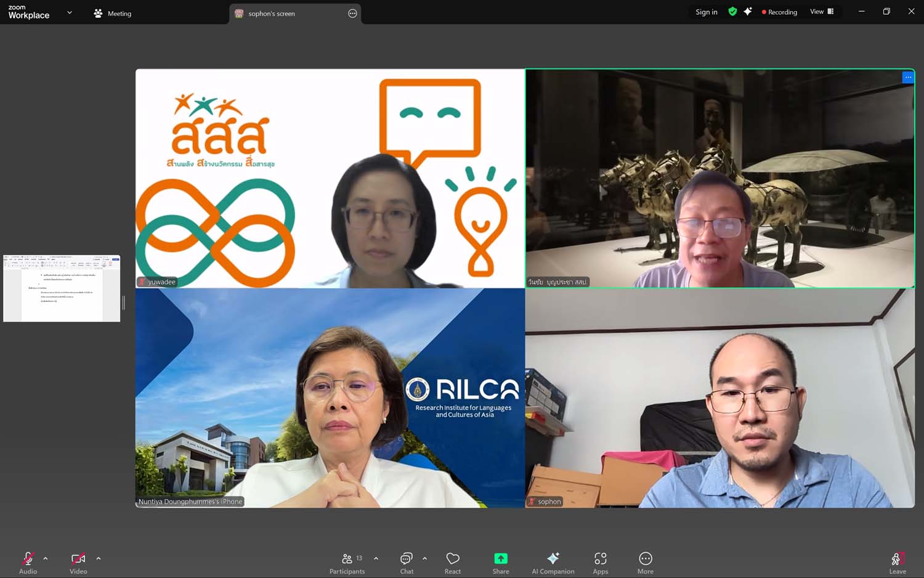The width and height of the screenshot is (924, 578).
Task: Expand the Video options arrow
Action: 99,558
